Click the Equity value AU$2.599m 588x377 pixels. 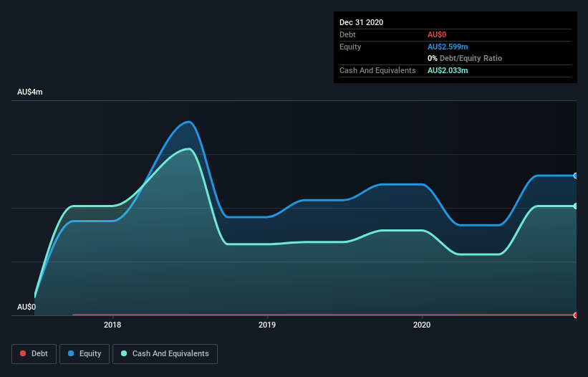pos(448,47)
